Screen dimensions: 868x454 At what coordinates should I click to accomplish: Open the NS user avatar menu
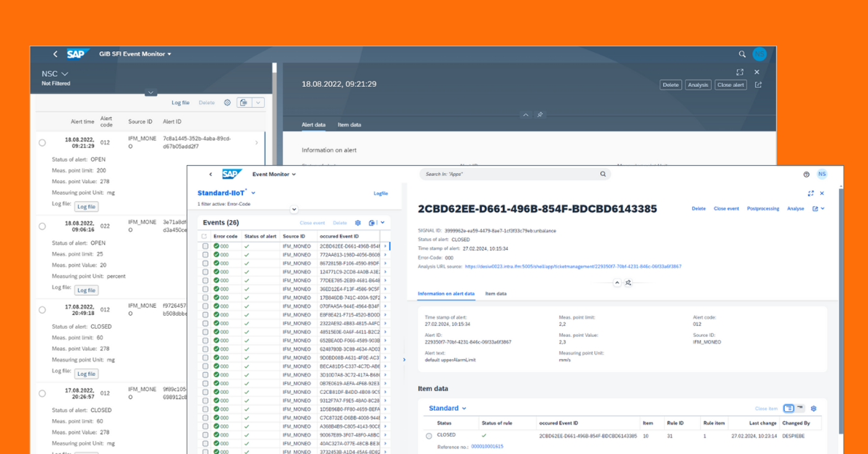(822, 174)
